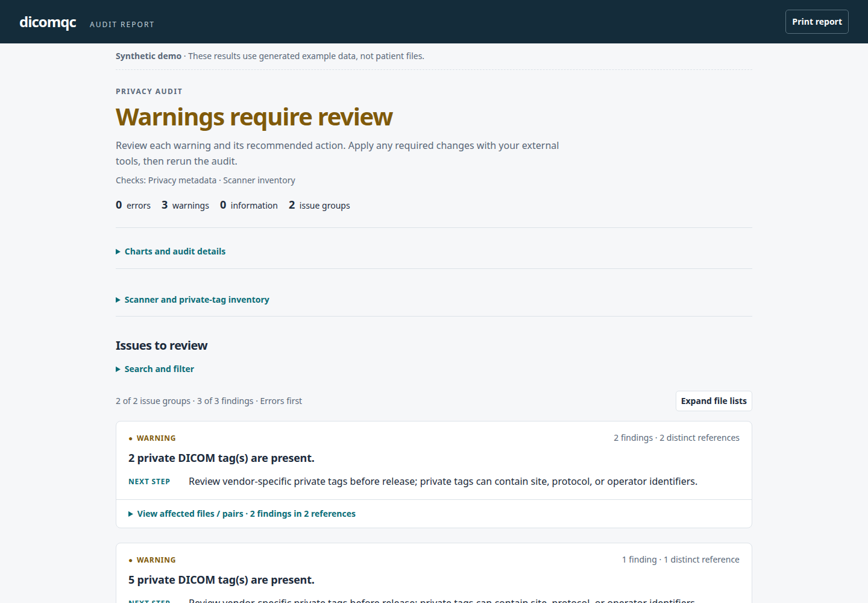Click the '0 information' count
This screenshot has width=868, height=603.
[x=249, y=206]
